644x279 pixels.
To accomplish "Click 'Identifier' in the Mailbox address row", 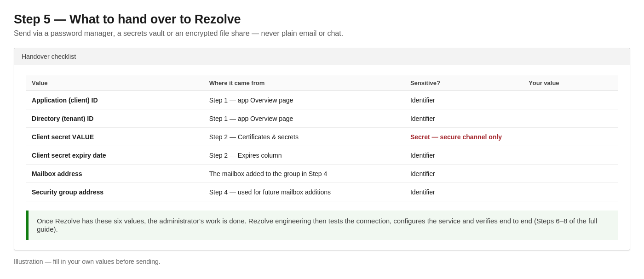I will [x=423, y=174].
